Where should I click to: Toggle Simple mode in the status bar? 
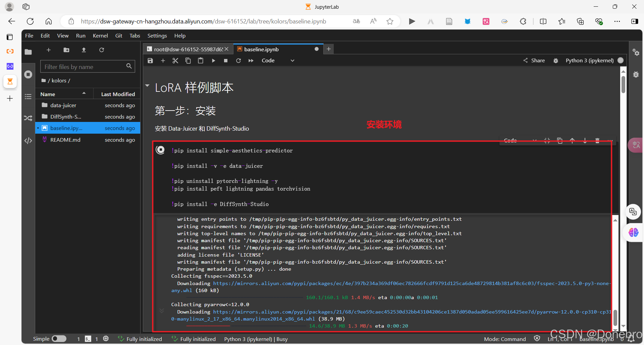59,339
